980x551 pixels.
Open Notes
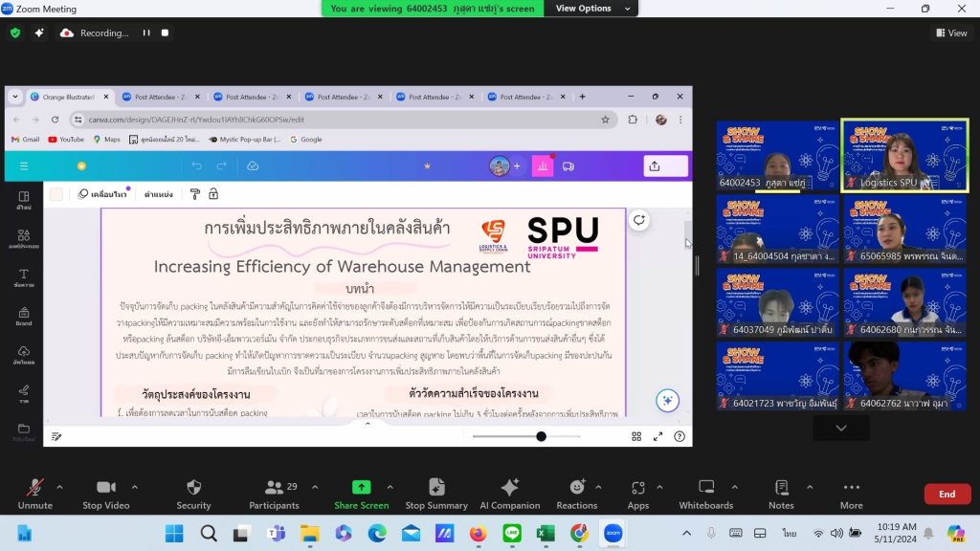pyautogui.click(x=781, y=494)
